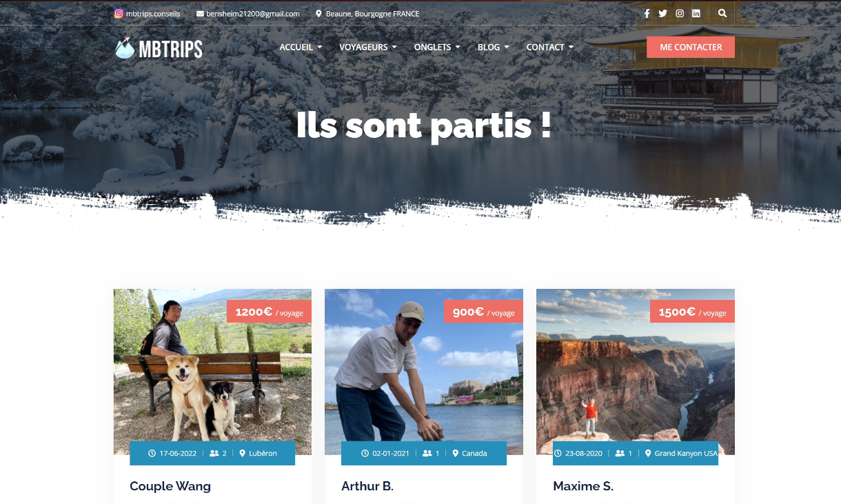
Task: Open the Couple Wang title link
Action: pos(170,486)
